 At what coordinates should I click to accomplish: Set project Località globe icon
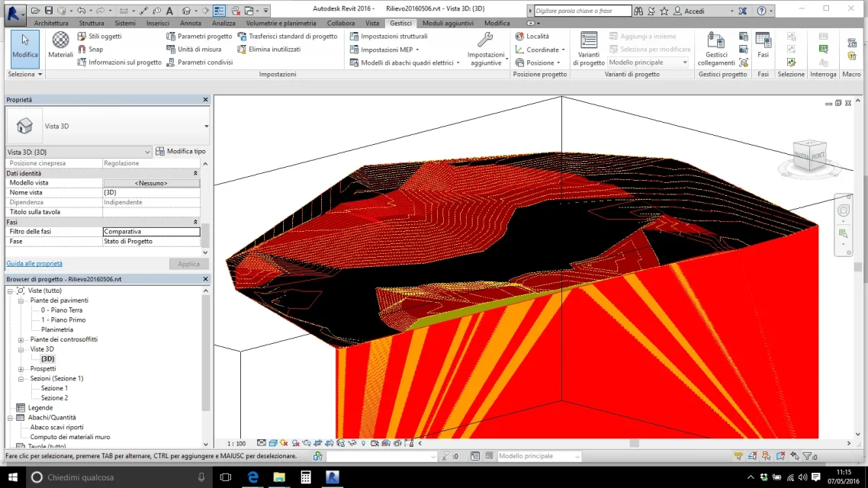click(532, 36)
